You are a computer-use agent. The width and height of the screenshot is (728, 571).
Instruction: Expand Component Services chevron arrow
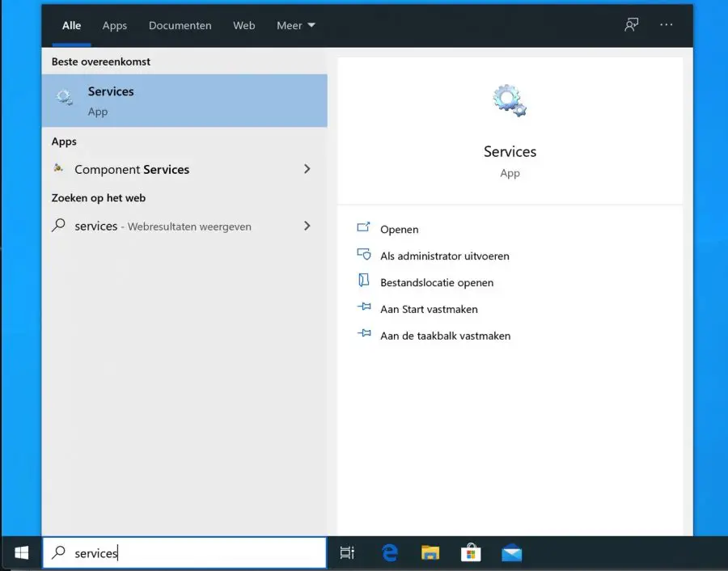(x=307, y=169)
